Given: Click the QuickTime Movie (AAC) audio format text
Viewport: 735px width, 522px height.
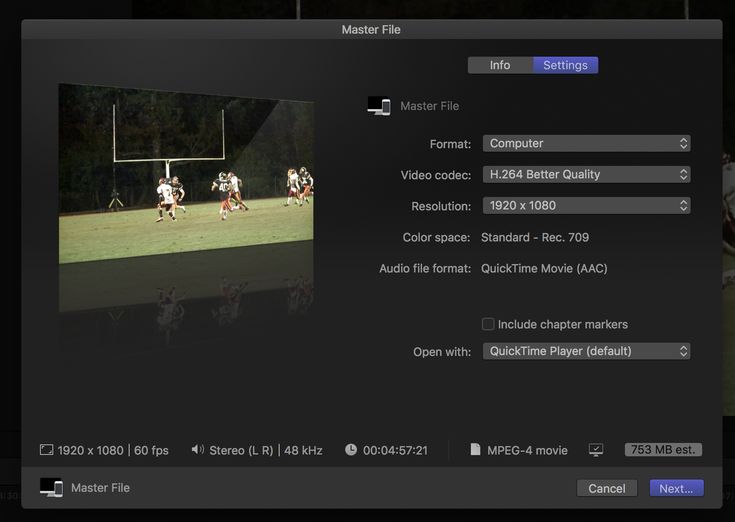Looking at the screenshot, I should [x=544, y=269].
